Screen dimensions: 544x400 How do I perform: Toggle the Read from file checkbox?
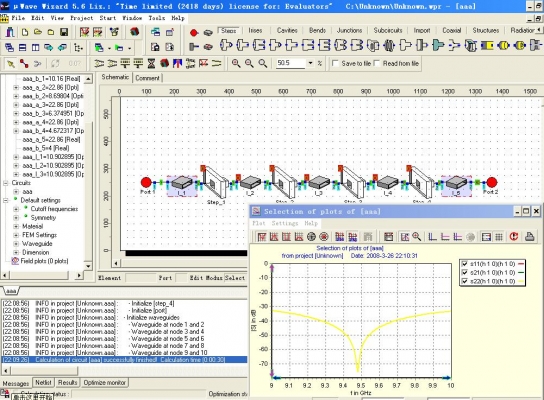(377, 63)
